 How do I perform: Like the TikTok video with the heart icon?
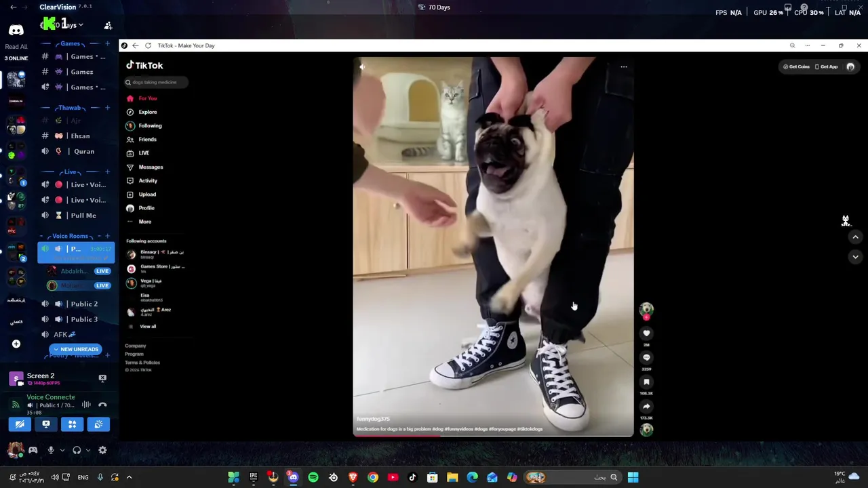point(646,333)
